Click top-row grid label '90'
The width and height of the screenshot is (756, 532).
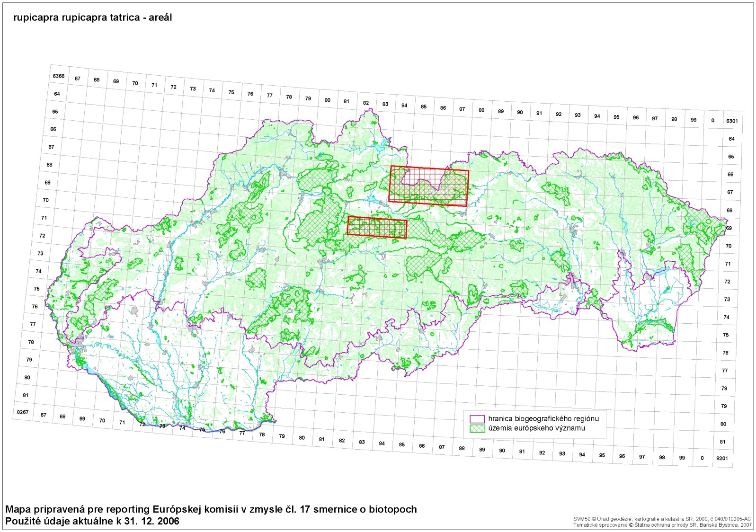pos(520,113)
